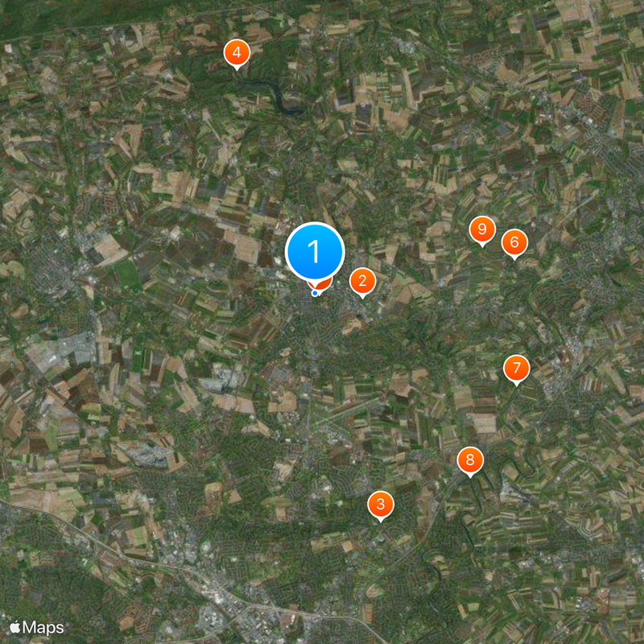Select the orange pin numbered 4
The width and height of the screenshot is (644, 644).
click(237, 52)
